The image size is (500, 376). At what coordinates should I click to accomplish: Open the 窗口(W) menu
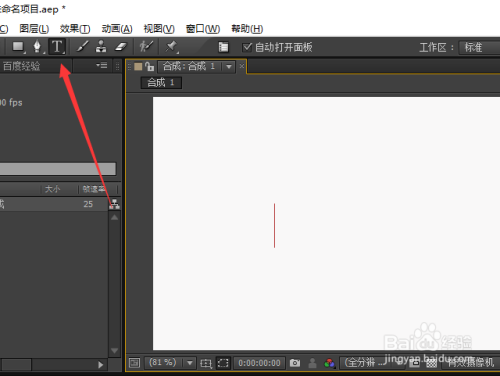pos(203,29)
